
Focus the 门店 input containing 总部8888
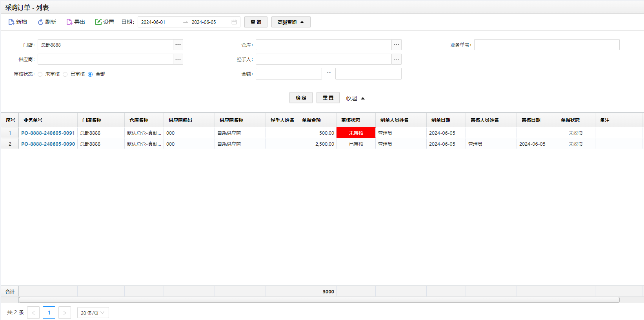(106, 45)
